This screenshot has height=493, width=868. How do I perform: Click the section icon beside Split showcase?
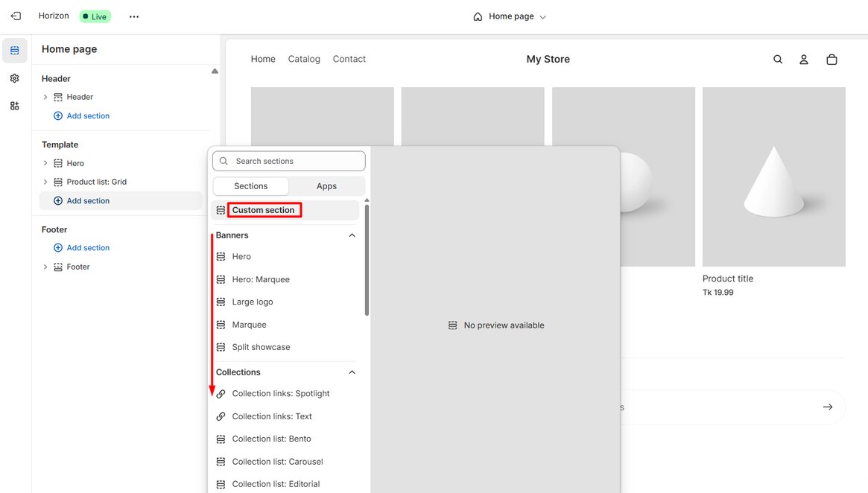(221, 347)
